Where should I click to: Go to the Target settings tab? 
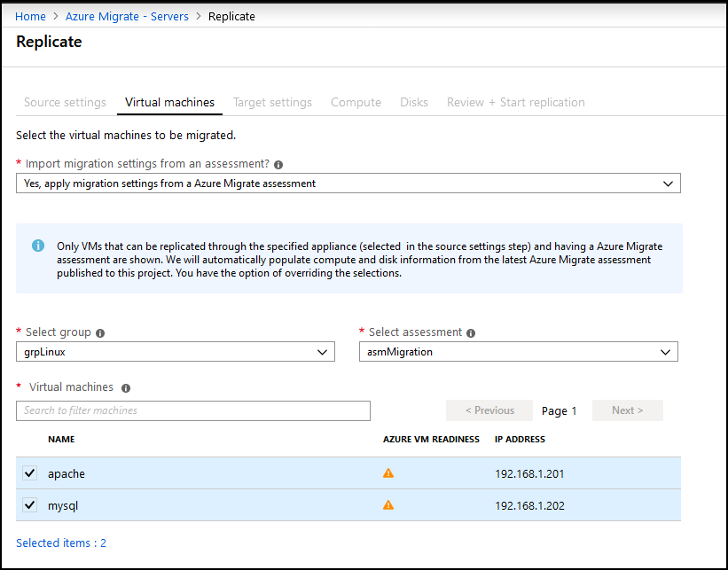[x=272, y=102]
